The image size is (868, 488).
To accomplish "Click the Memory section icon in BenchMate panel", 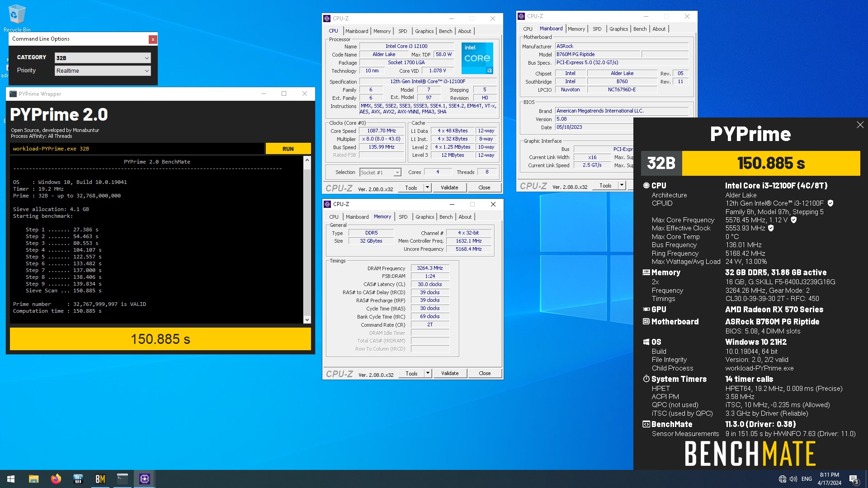I will pyautogui.click(x=646, y=272).
